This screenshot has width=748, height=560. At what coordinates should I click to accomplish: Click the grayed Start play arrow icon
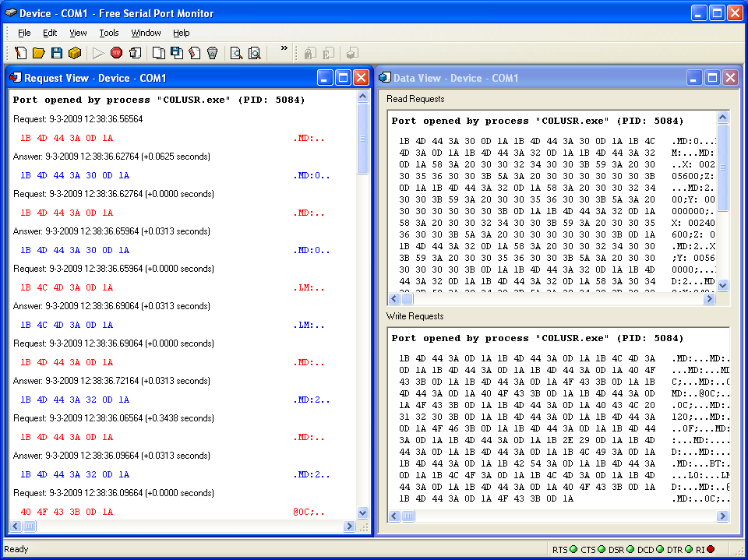pos(98,53)
